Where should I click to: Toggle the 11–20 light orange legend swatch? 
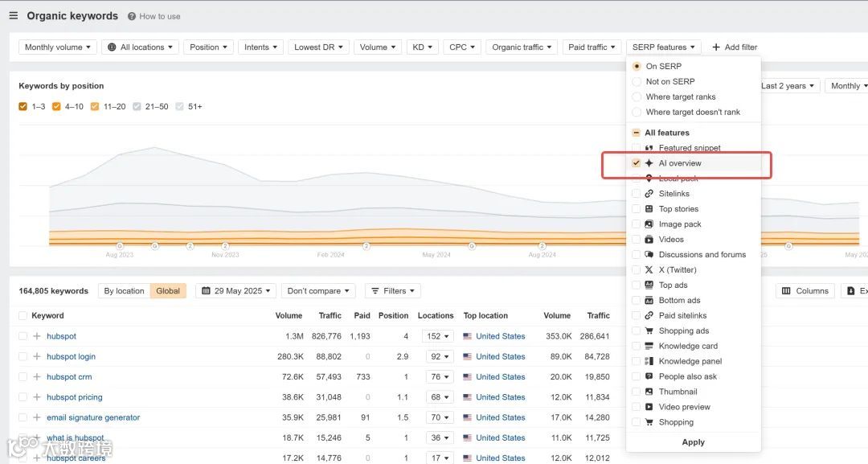pos(95,106)
